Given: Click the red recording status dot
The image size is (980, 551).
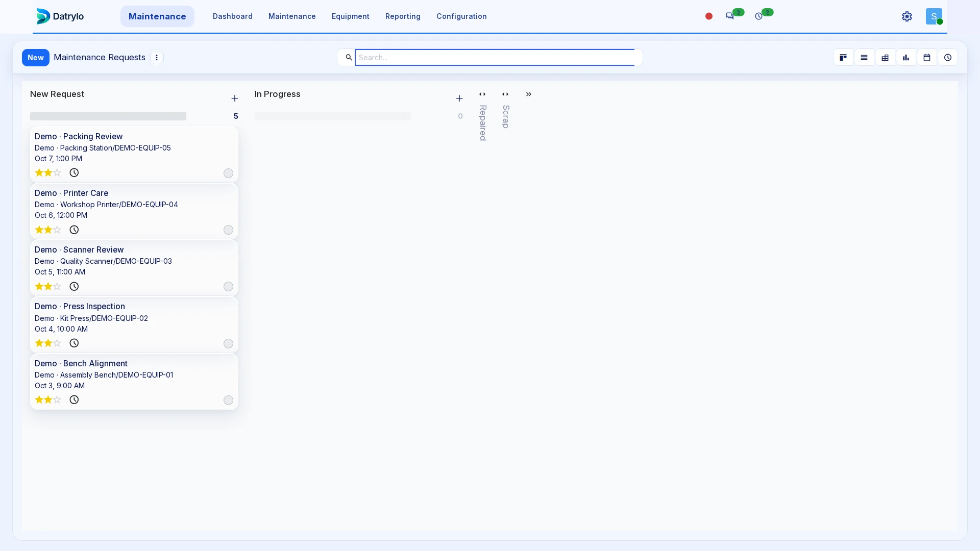Looking at the screenshot, I should click(x=709, y=16).
